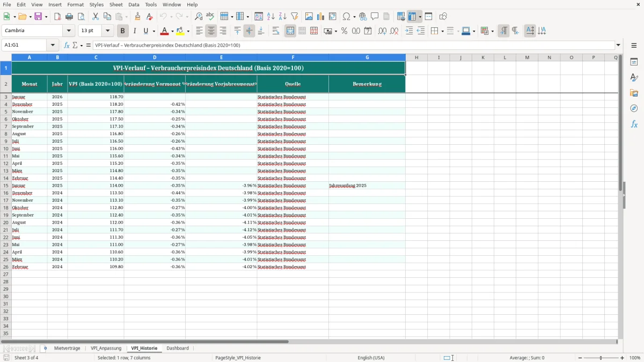Toggle Italic formatting
Screen dimensions: 644x362
tap(135, 31)
